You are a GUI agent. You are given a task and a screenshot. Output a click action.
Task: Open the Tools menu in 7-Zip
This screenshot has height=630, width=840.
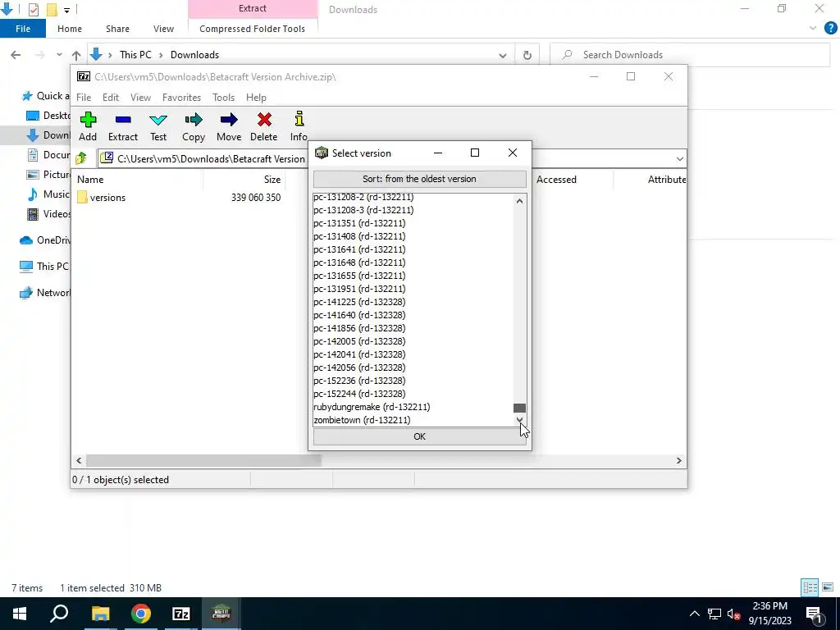(223, 98)
